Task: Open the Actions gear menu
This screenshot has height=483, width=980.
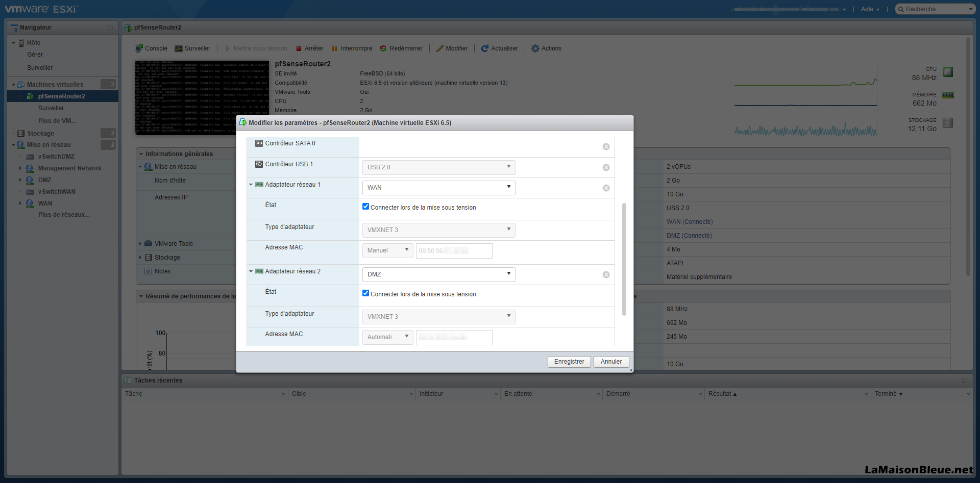Action: point(546,48)
